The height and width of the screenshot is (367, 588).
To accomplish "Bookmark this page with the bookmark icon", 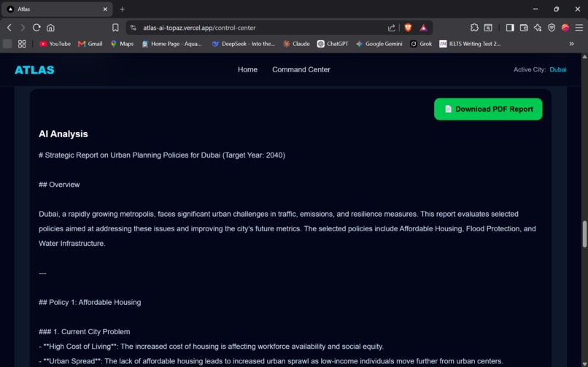I will (115, 28).
